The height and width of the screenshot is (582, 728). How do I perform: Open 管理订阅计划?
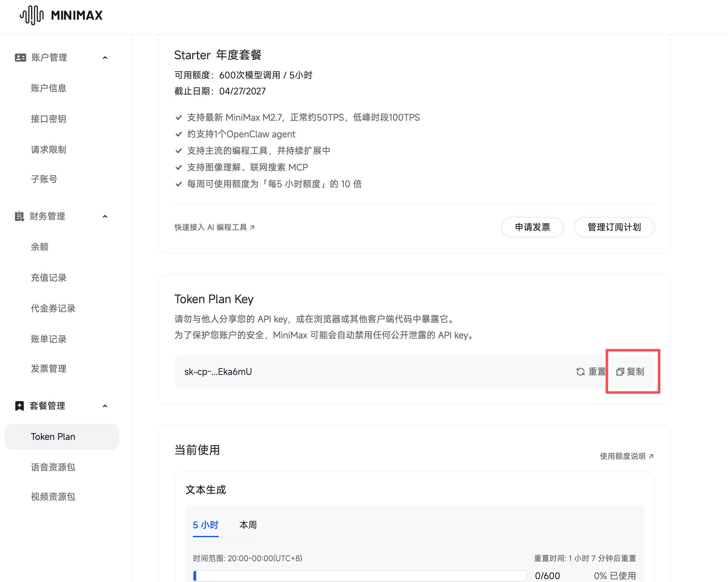pyautogui.click(x=615, y=227)
